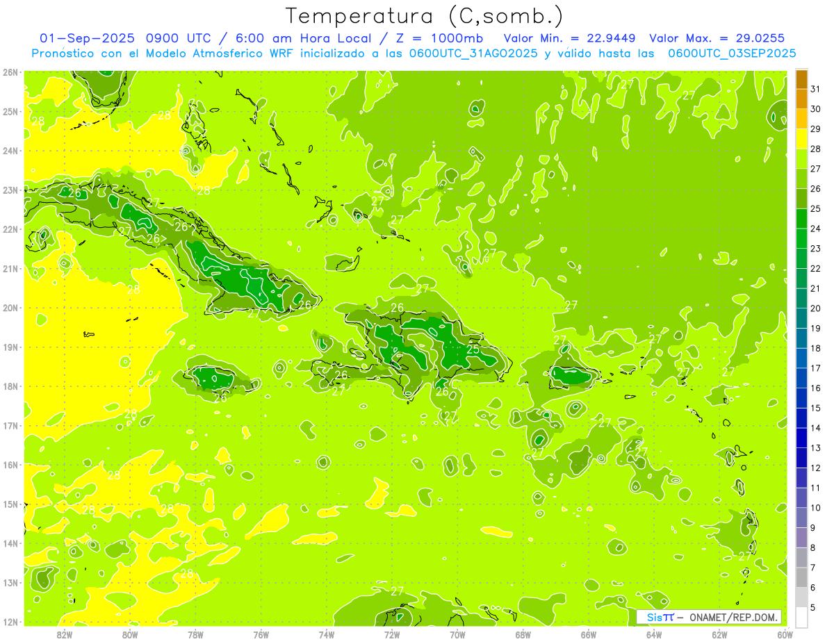Click the longitude label '62W'
The width and height of the screenshot is (834, 644).
tap(719, 634)
